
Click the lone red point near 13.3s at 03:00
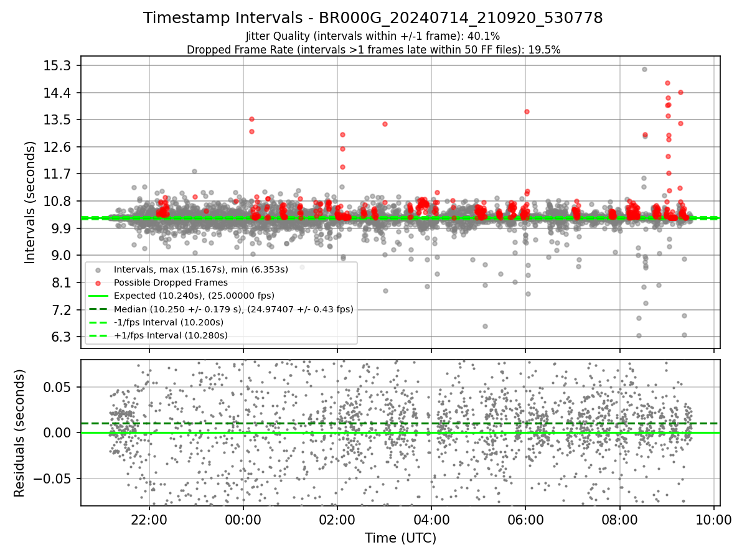(x=385, y=124)
